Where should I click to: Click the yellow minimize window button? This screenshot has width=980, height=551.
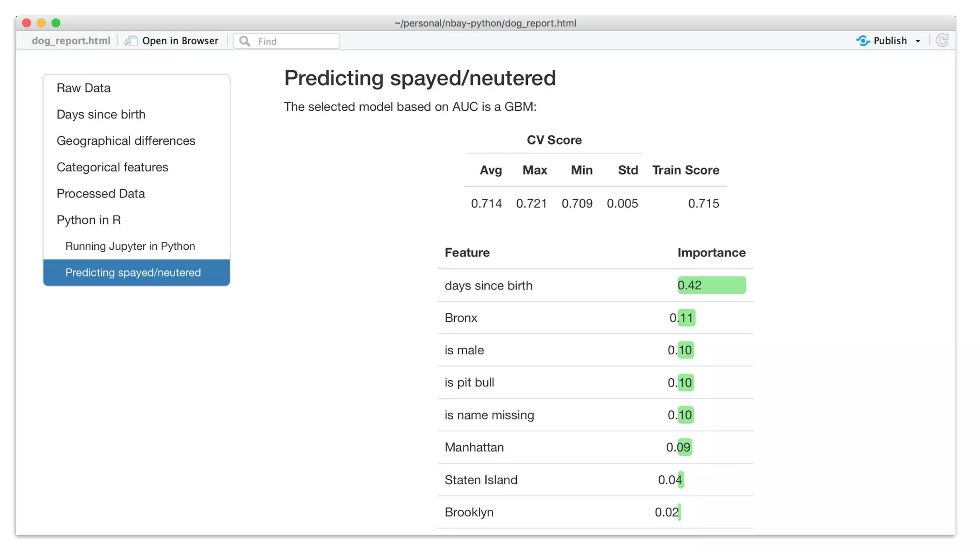pos(41,23)
